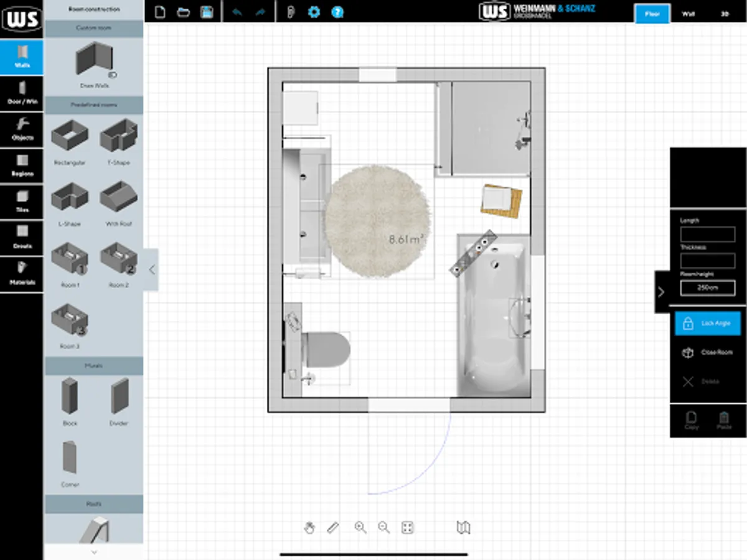Select the Room 1 template
The image size is (747, 560).
[x=69, y=266]
